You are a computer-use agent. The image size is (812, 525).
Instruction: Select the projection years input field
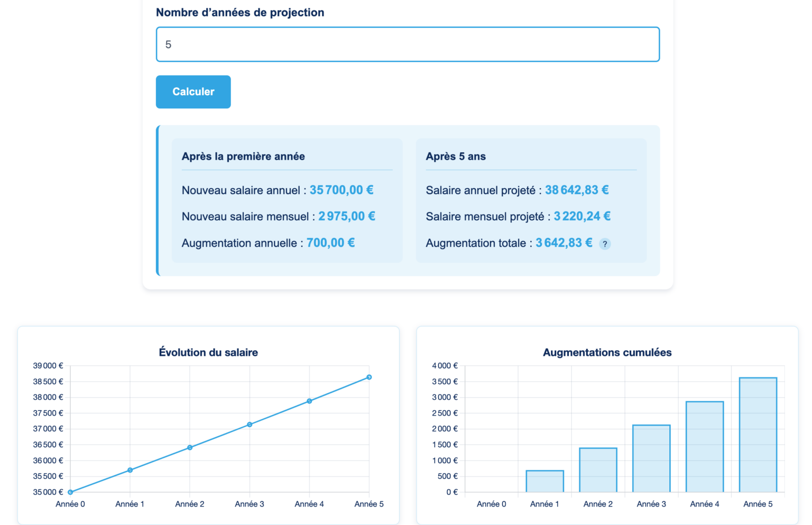coord(407,44)
